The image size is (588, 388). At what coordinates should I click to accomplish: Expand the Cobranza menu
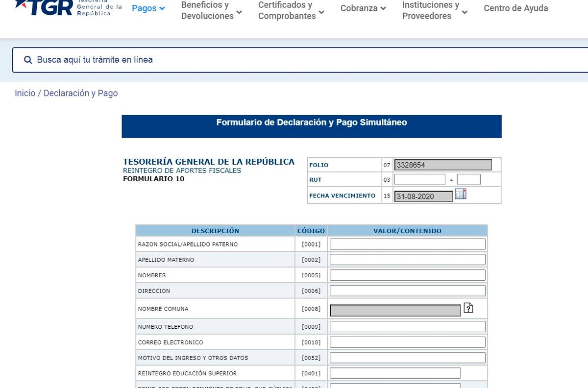coord(363,8)
